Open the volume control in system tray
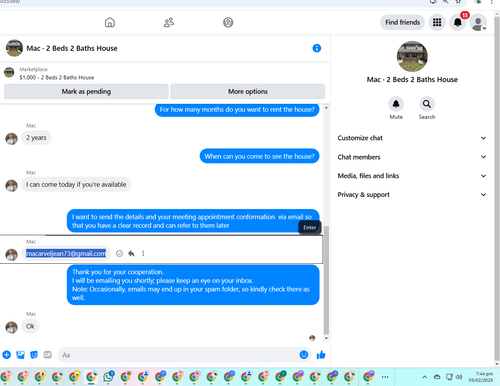The height and width of the screenshot is (386, 500). (x=459, y=377)
